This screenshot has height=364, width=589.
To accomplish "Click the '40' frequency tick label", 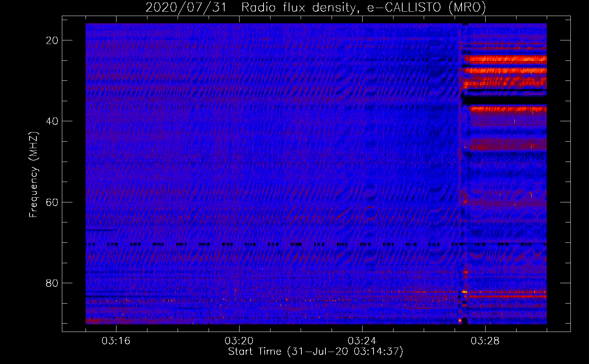I will coord(52,121).
